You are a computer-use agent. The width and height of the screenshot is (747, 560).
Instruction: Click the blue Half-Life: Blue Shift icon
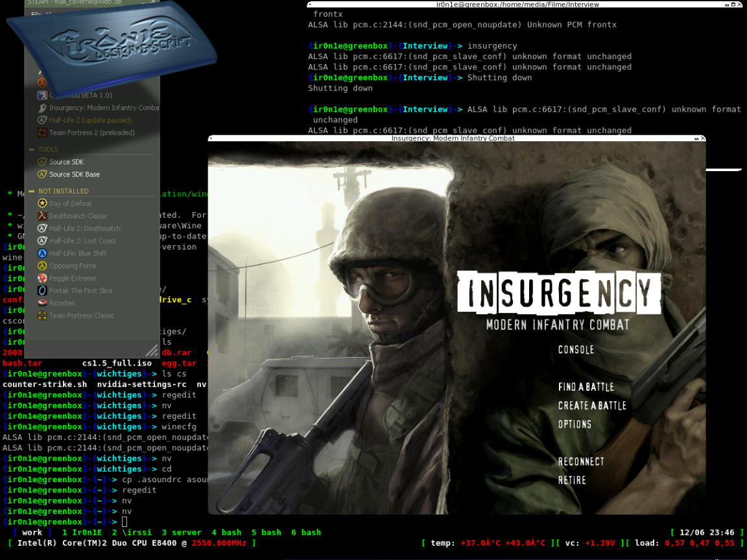click(42, 253)
